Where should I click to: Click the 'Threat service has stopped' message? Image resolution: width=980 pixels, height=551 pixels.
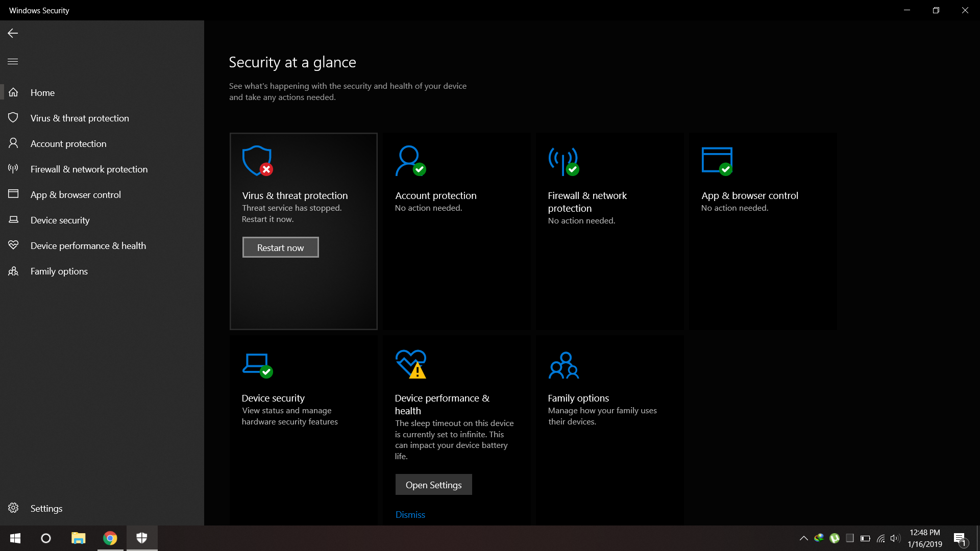click(291, 214)
